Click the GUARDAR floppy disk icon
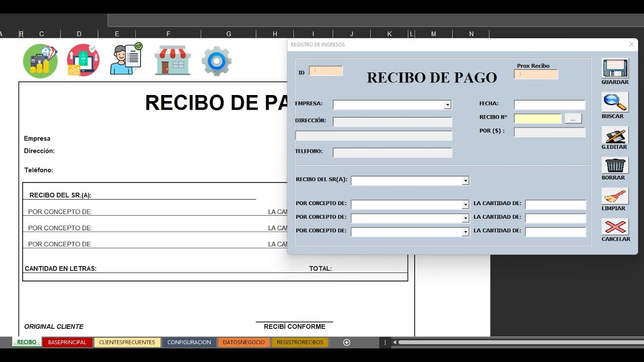Image resolution: width=644 pixels, height=362 pixels. (x=615, y=68)
